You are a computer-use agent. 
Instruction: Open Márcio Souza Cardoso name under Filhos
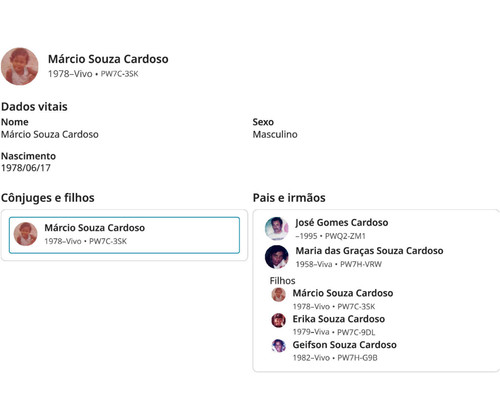click(343, 293)
